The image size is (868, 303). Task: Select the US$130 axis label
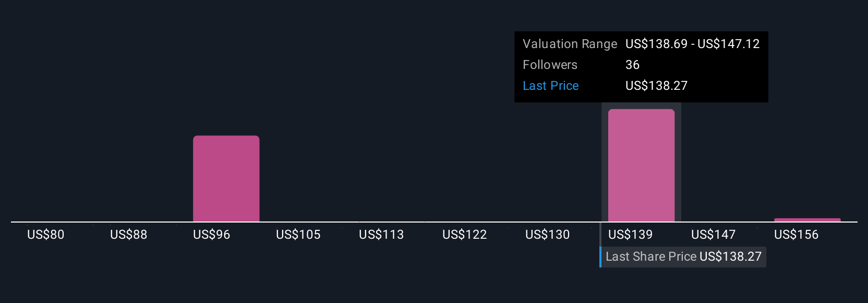click(547, 235)
